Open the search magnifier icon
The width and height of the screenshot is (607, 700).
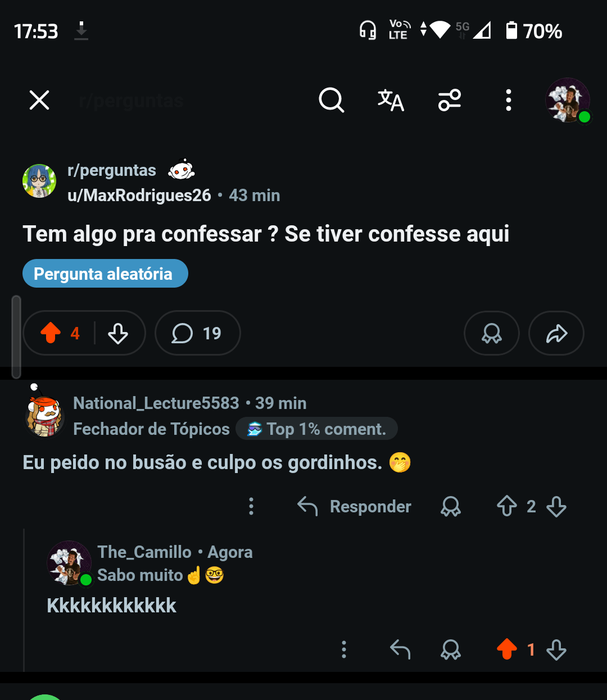pyautogui.click(x=331, y=101)
